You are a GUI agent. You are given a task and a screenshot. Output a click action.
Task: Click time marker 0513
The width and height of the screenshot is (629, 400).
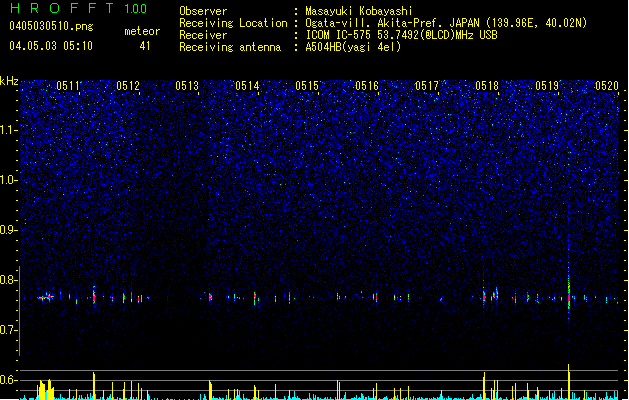point(187,86)
